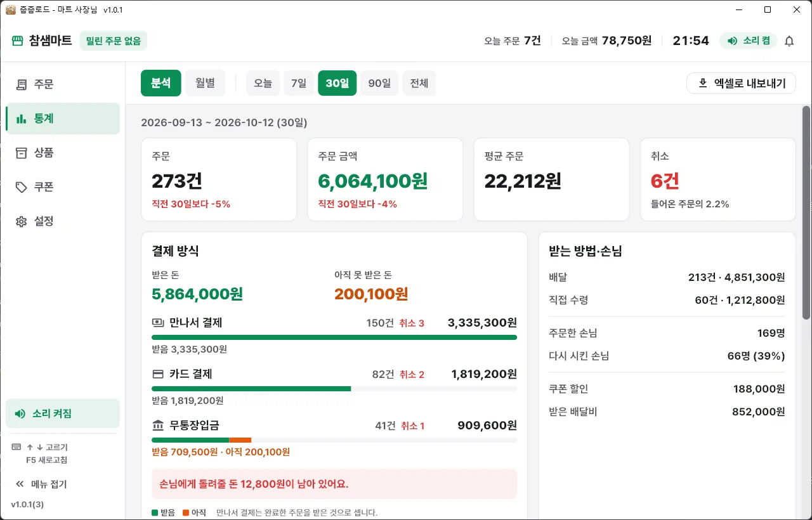Image resolution: width=812 pixels, height=520 pixels.
Task: Switch to the 월별 view tab
Action: pos(205,83)
